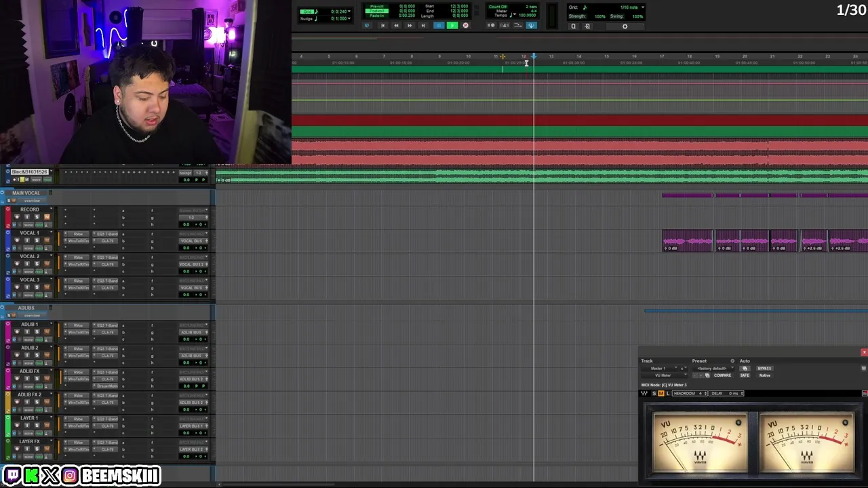This screenshot has width=868, height=488.
Task: Click COMPARE in VU Meter plugin window
Action: tap(722, 375)
